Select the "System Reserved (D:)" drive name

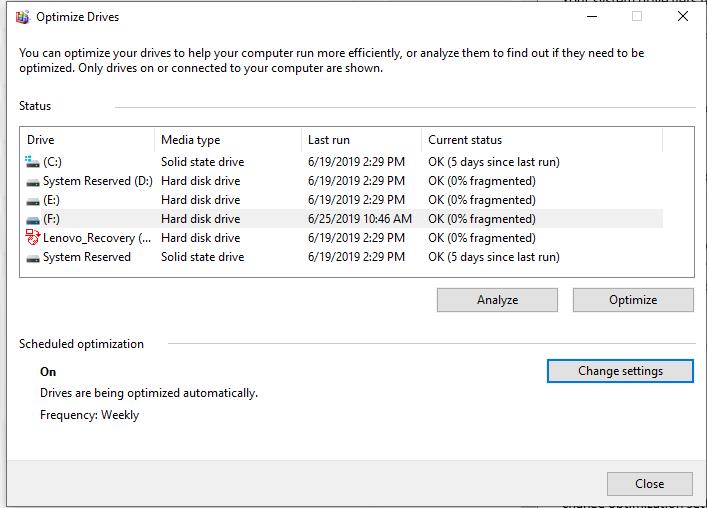[x=98, y=181]
